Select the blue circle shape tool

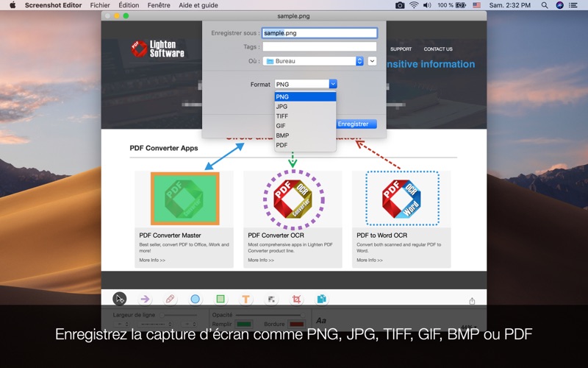[195, 300]
